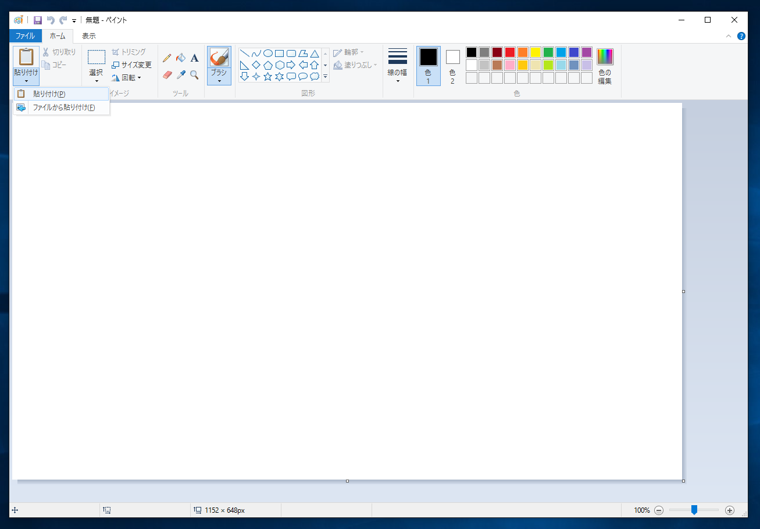Choose the Hexagon shape
Viewport: 760px width, 529px height.
pyautogui.click(x=279, y=65)
